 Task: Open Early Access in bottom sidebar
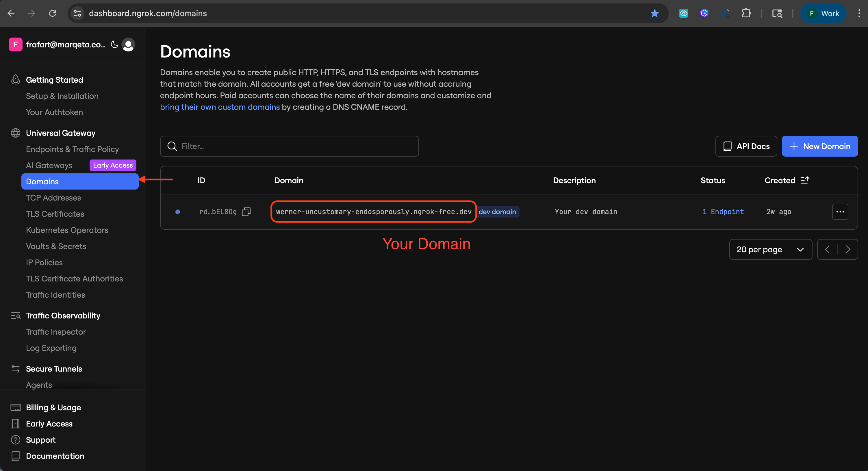click(x=49, y=424)
